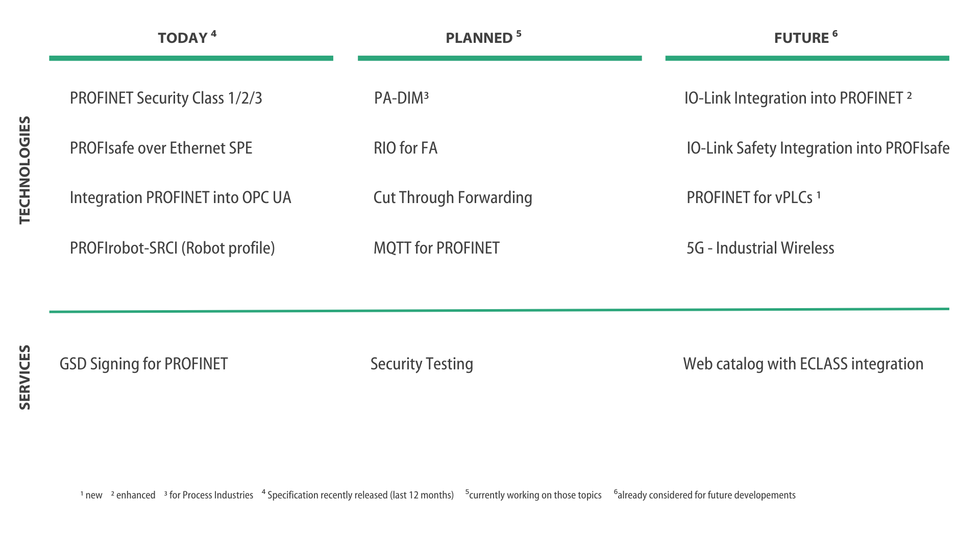The width and height of the screenshot is (980, 551).
Task: Click PROFIrobot-SRCI (Robot profile) entry
Action: pyautogui.click(x=172, y=248)
